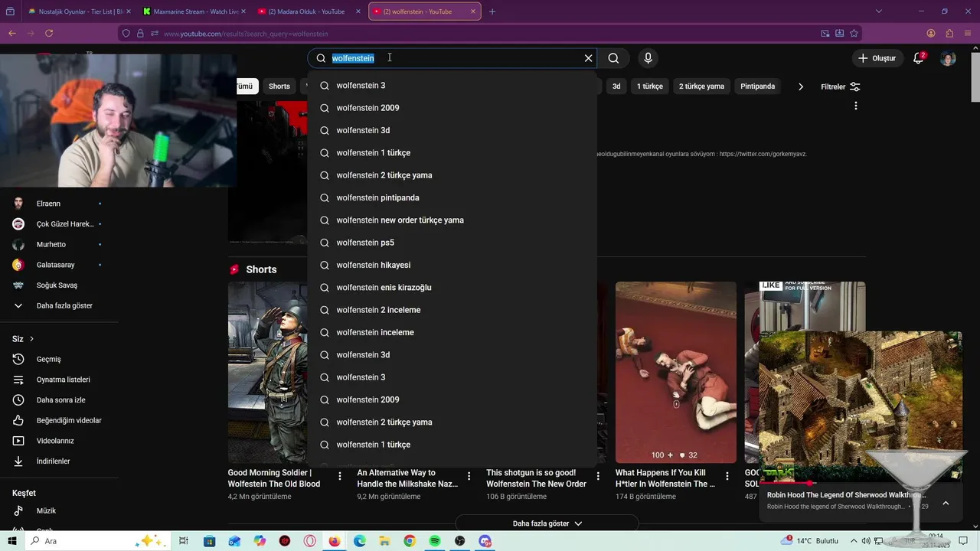Click the browser address bar URL
Image resolution: width=980 pixels, height=551 pixels.
coord(245,34)
